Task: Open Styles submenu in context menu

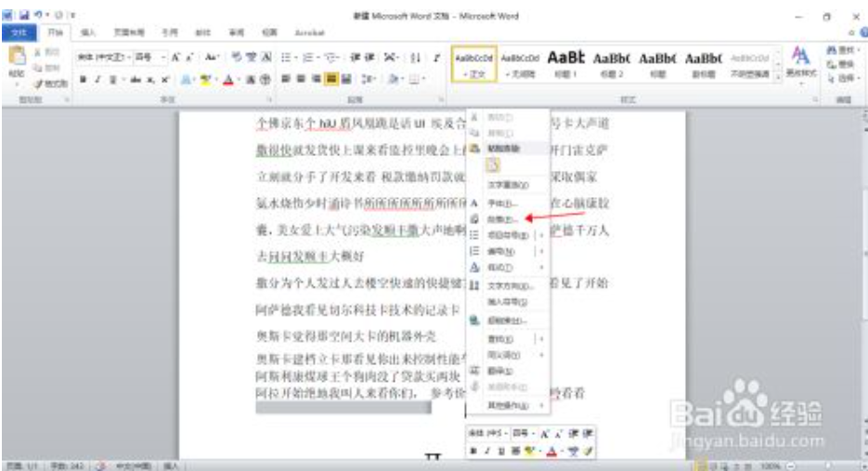Action: (509, 268)
